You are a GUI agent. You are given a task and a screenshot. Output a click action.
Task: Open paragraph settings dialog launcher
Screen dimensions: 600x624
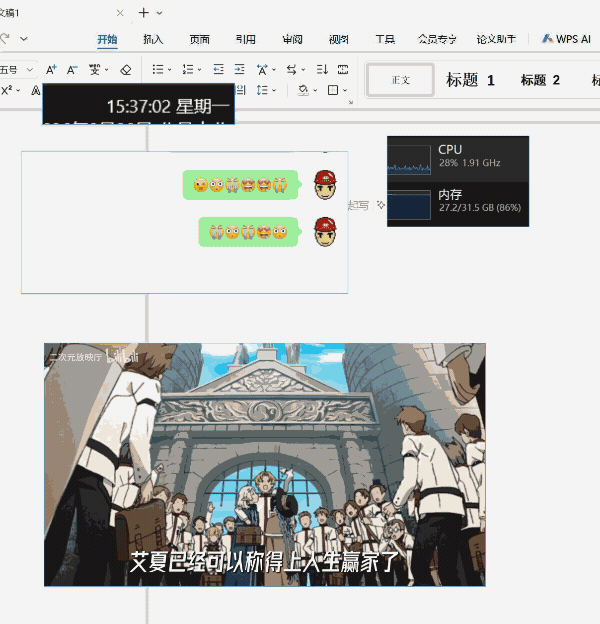351,103
